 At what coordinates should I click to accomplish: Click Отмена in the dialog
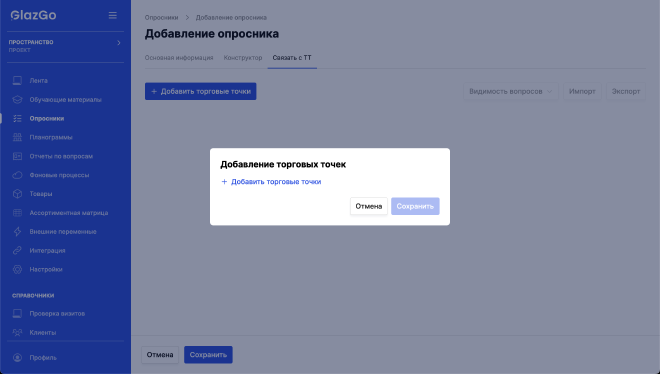coord(369,206)
